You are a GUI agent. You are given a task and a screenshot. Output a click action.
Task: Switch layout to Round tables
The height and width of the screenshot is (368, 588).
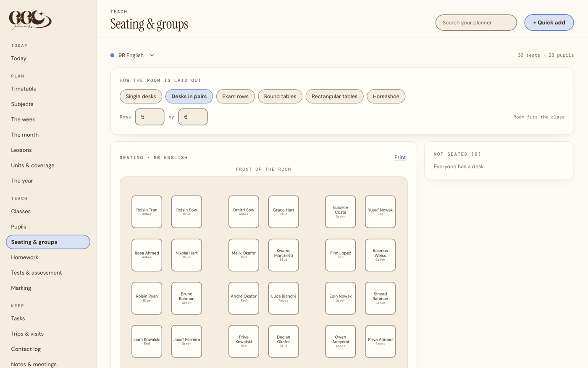[x=280, y=96]
